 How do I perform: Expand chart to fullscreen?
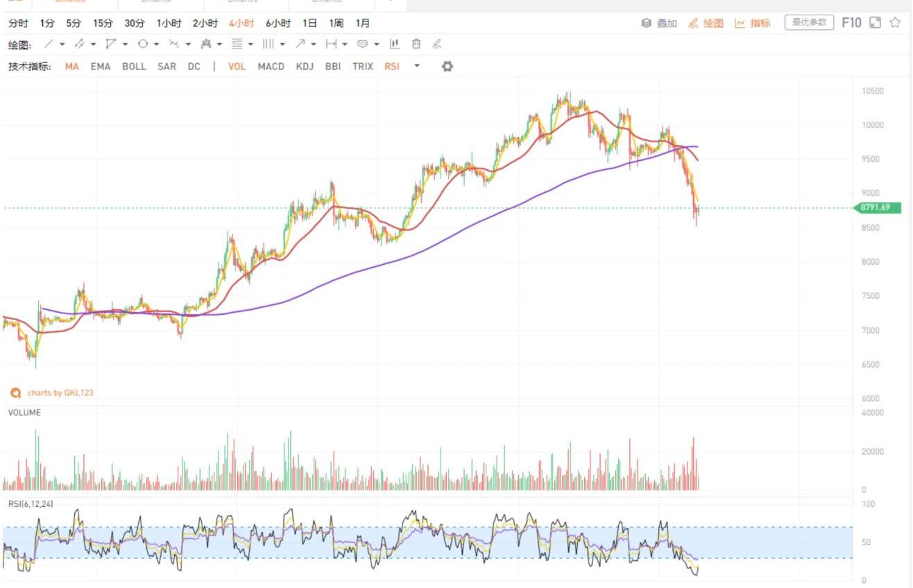(875, 23)
